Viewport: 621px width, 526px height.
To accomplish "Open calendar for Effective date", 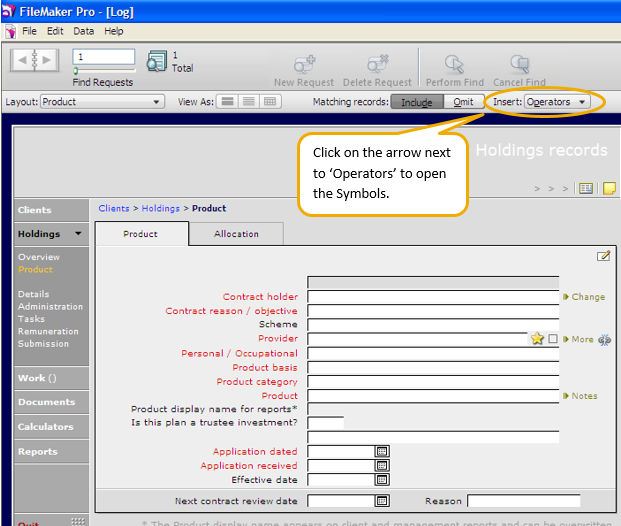I will click(382, 480).
